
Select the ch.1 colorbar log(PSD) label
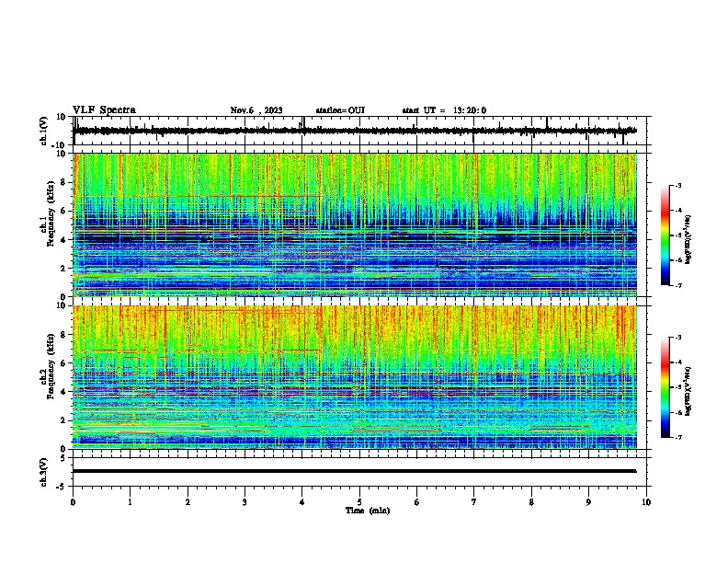tap(688, 239)
